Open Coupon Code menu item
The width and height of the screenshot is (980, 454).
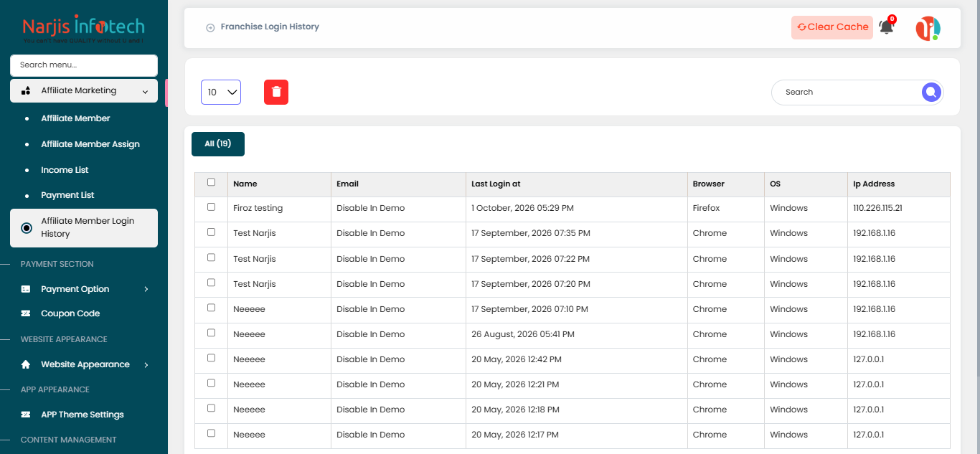(x=70, y=313)
